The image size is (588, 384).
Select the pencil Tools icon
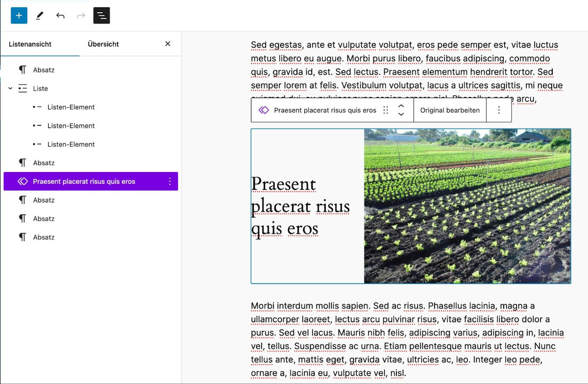click(40, 16)
